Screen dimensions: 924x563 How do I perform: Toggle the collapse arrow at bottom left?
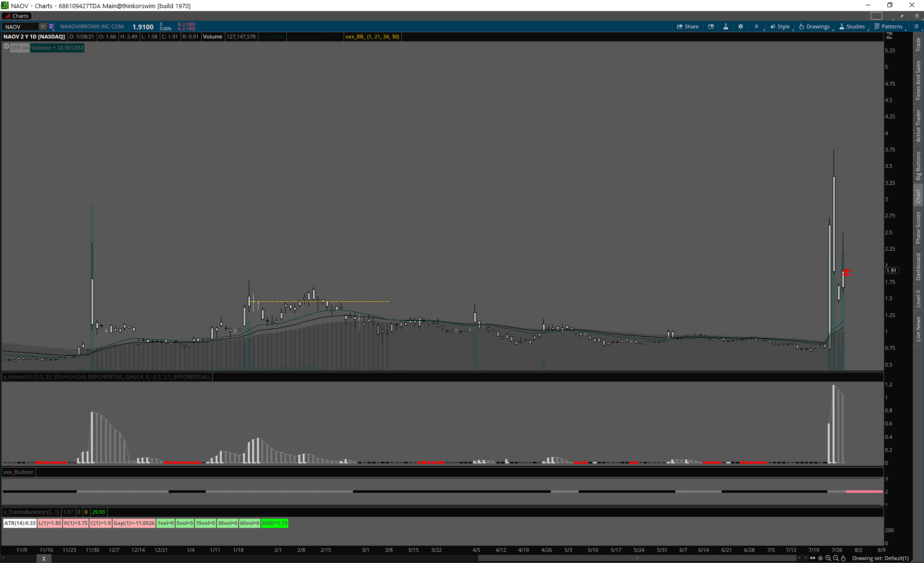click(x=44, y=559)
